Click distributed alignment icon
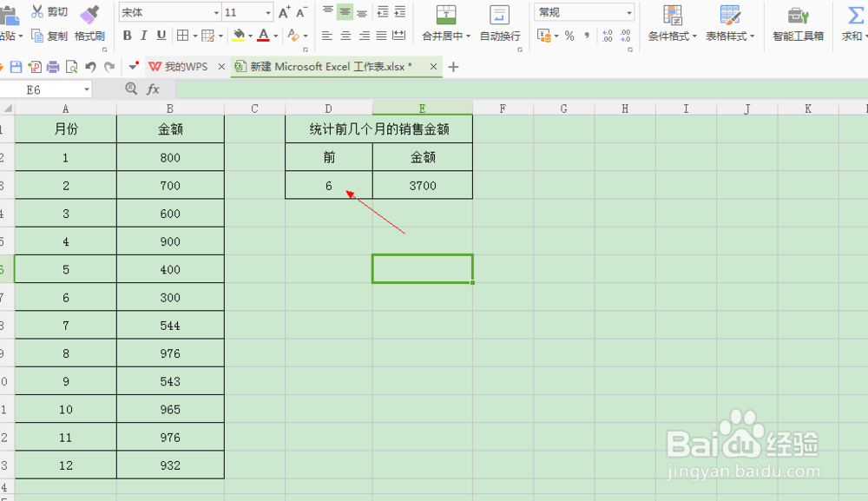The image size is (868, 501). point(398,36)
